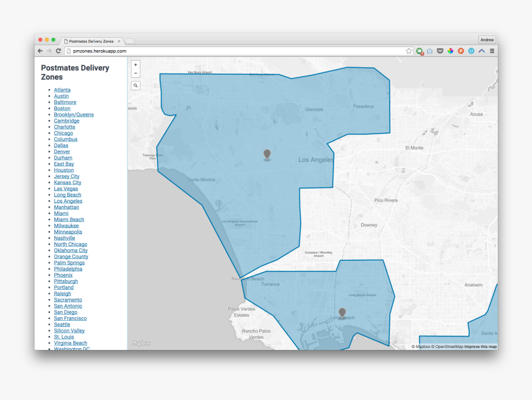532x400 pixels.
Task: Click the Long Beach map marker pin
Action: coord(342,313)
